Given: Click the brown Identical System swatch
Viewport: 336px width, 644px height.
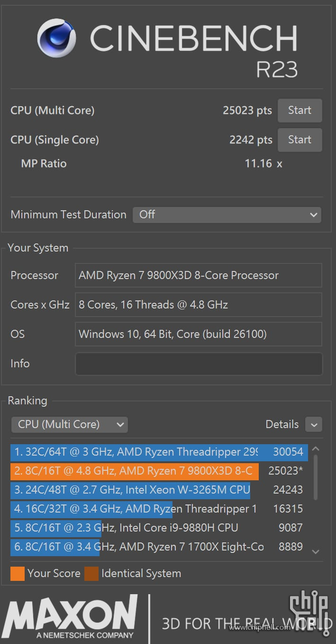Looking at the screenshot, I should (91, 573).
